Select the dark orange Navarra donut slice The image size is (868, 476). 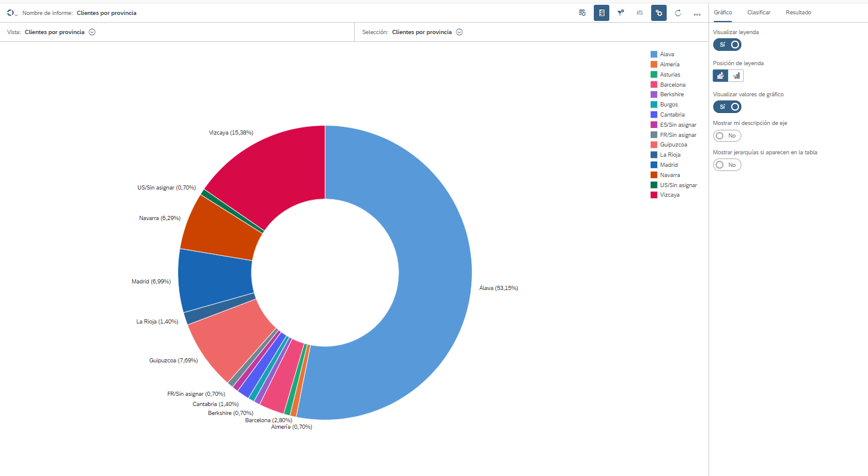pos(221,227)
